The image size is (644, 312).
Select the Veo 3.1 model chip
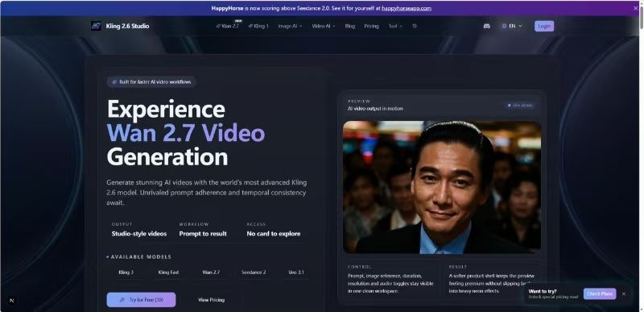pos(296,272)
